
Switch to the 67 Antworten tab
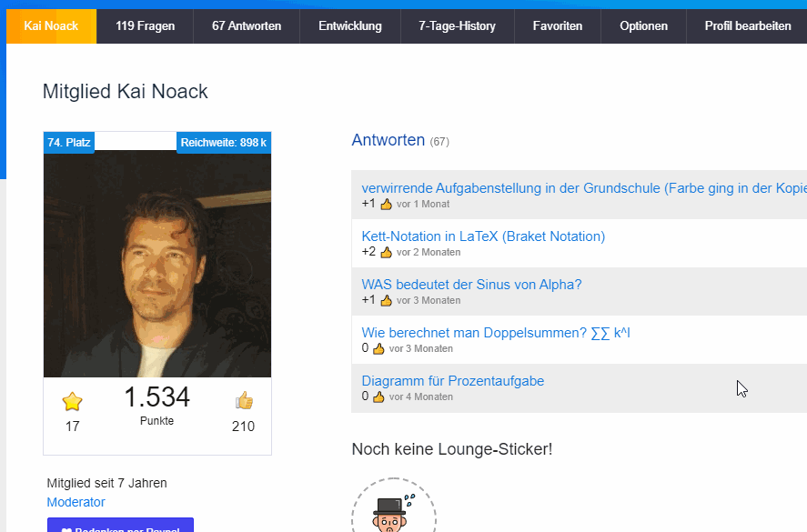coord(247,25)
